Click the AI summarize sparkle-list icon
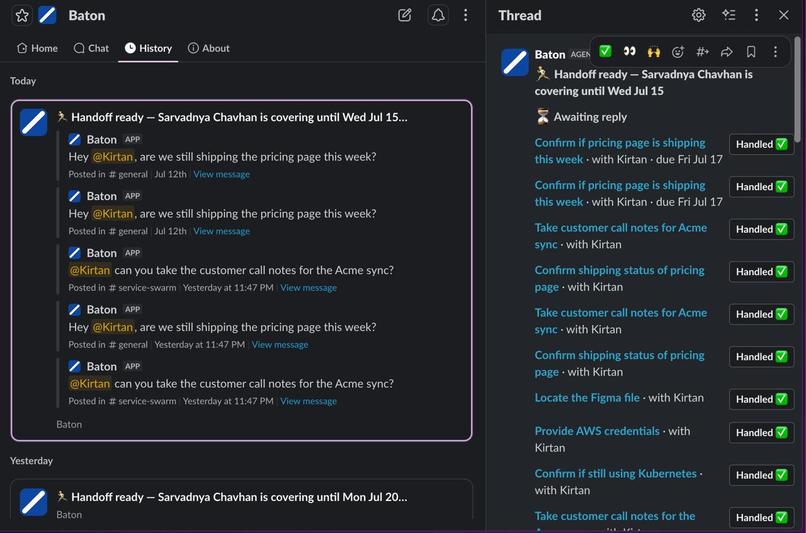The width and height of the screenshot is (806, 533). point(728,15)
